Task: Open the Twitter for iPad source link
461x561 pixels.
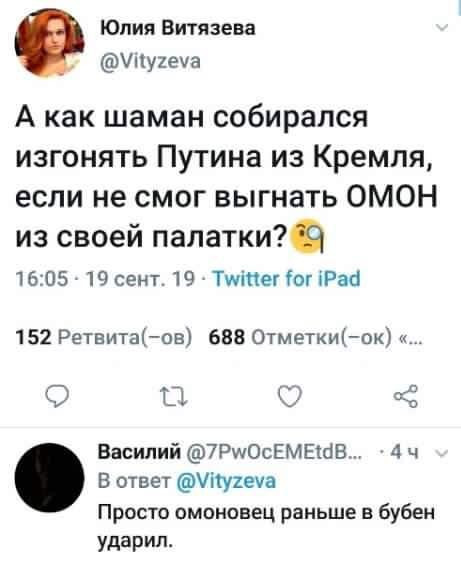Action: [286, 279]
